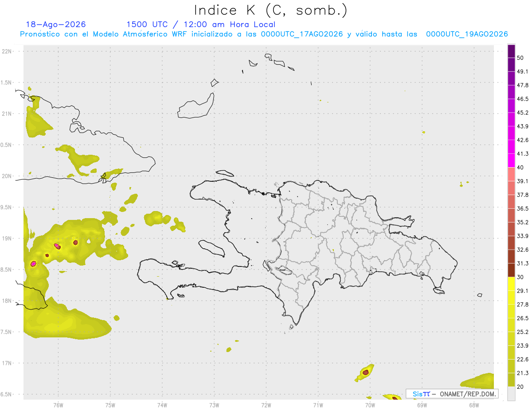Viewport: 532px width, 411px height.
Task: Click the "68W" longitude label
Action: 473,404
